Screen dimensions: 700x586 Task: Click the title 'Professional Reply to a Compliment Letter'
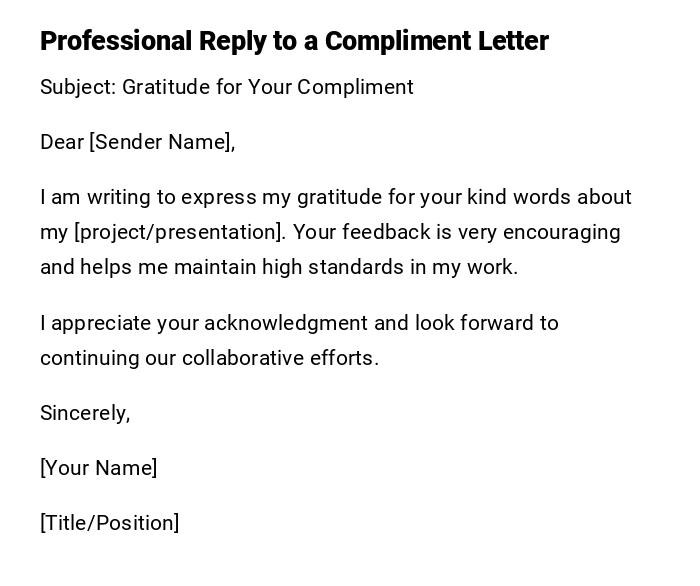[x=294, y=41]
